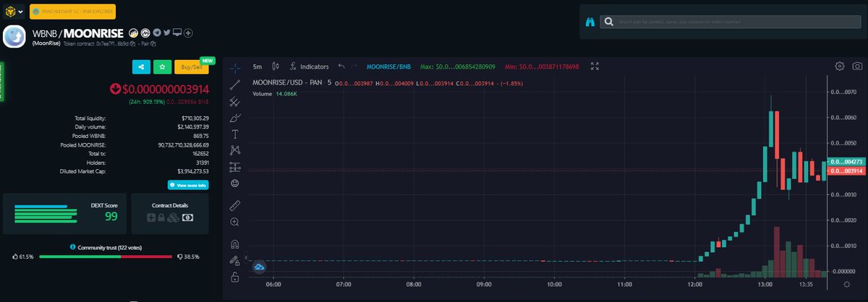
Task: Select the zoom in tool
Action: click(235, 223)
